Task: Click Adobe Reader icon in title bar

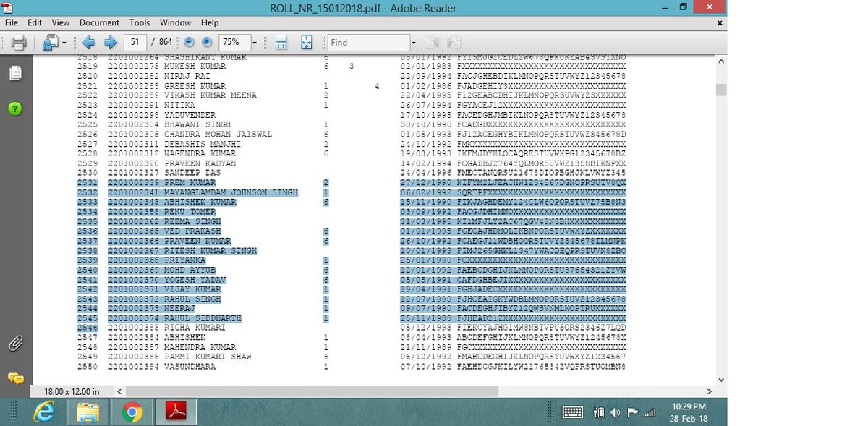Action: click(x=8, y=8)
